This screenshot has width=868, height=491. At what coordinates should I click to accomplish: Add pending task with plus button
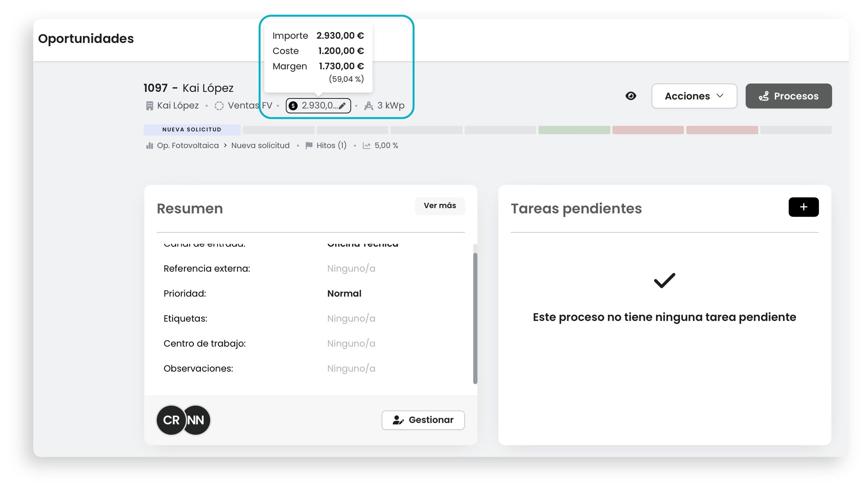(803, 207)
